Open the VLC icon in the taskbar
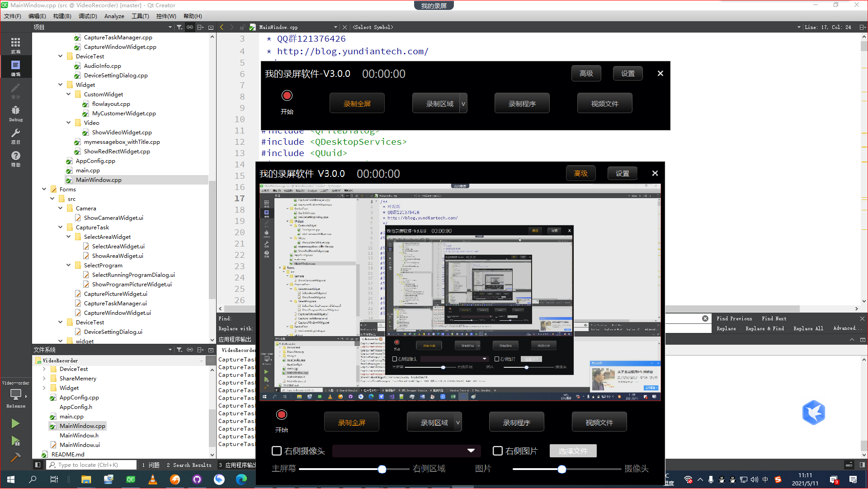Image resolution: width=868 pixels, height=489 pixels. (153, 480)
